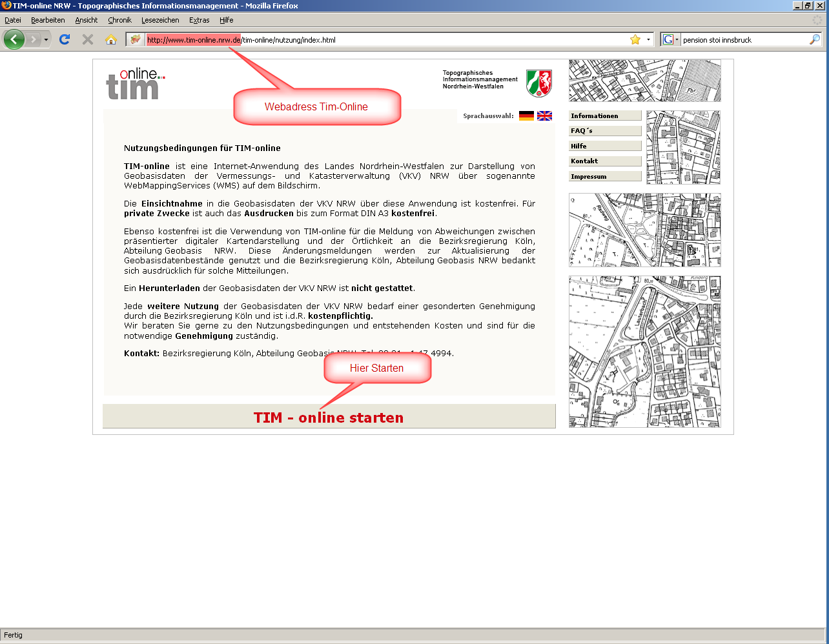Open the Extras menu

pos(199,20)
